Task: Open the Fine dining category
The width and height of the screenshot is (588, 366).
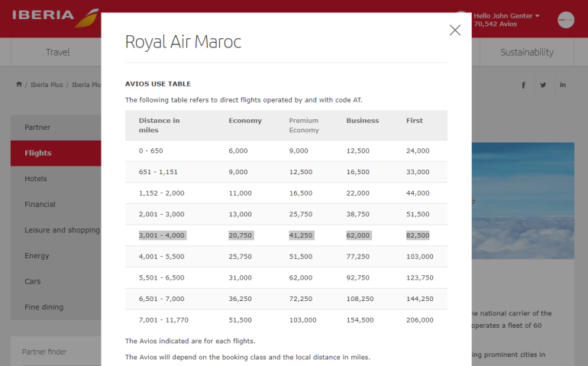Action: pos(44,307)
